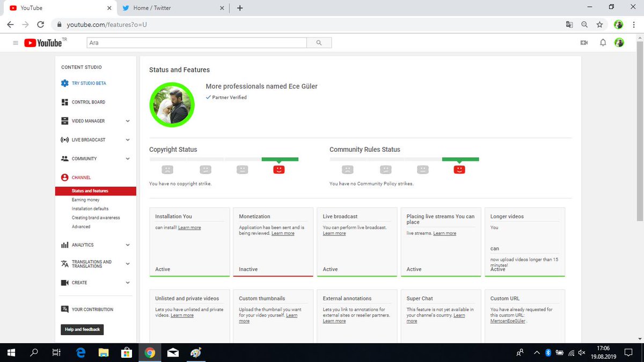
Task: Click the Create camera icon in sidebar
Action: click(x=64, y=283)
